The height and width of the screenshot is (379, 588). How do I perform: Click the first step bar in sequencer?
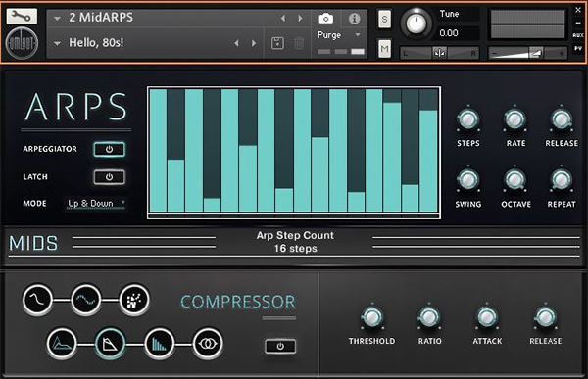pos(158,150)
